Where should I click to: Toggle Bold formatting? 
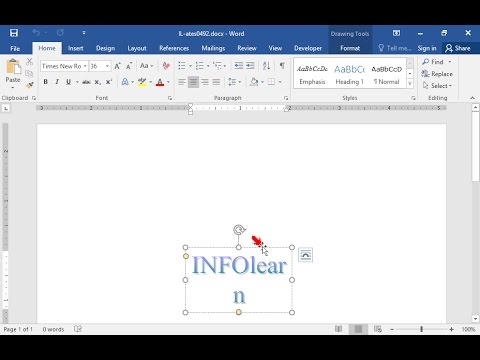coord(46,82)
